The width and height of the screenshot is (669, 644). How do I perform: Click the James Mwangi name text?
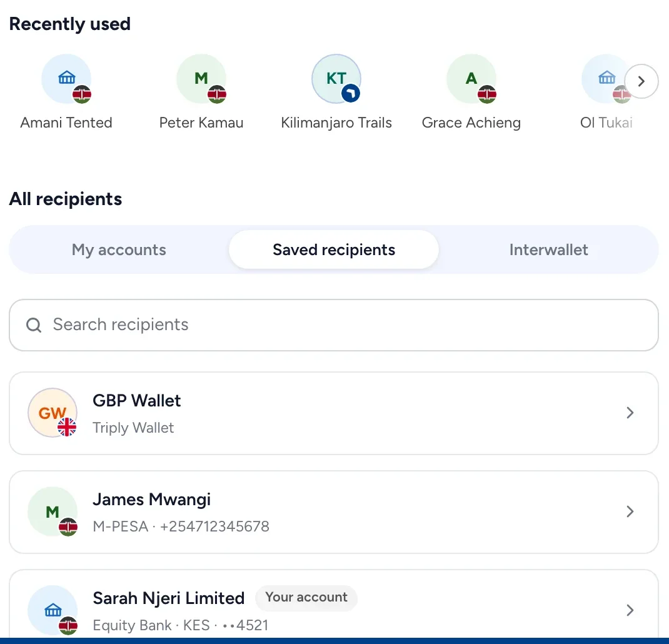point(151,500)
